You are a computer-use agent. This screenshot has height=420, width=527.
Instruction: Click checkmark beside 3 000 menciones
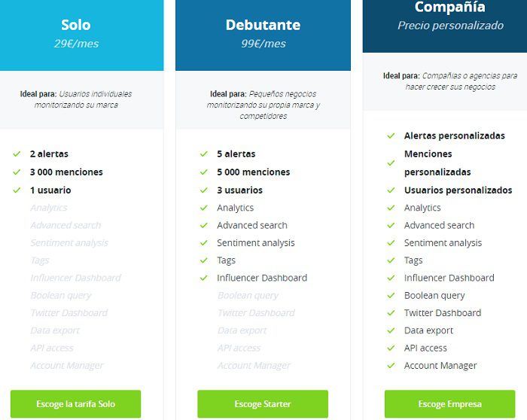pyautogui.click(x=17, y=172)
